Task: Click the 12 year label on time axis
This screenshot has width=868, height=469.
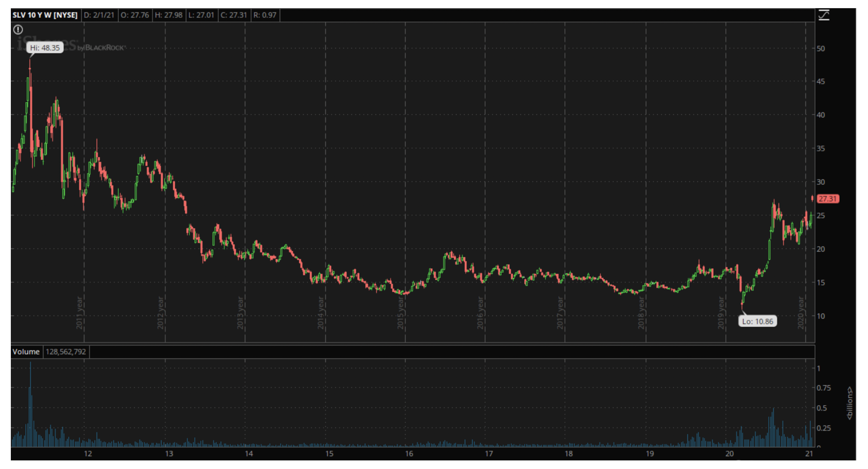Action: pos(88,454)
